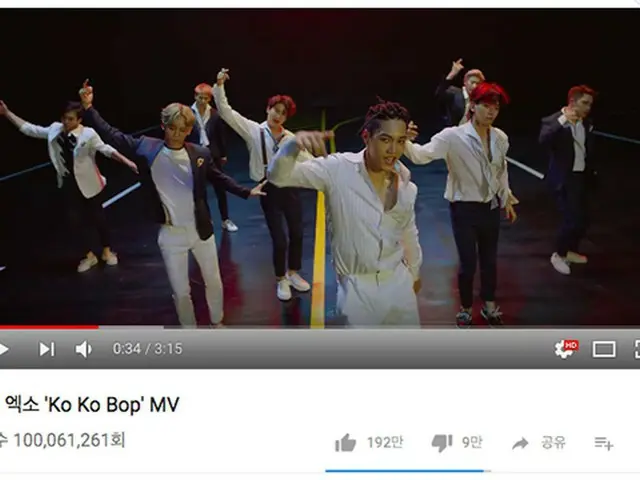Seek into the gray buffered progress section

(131, 327)
